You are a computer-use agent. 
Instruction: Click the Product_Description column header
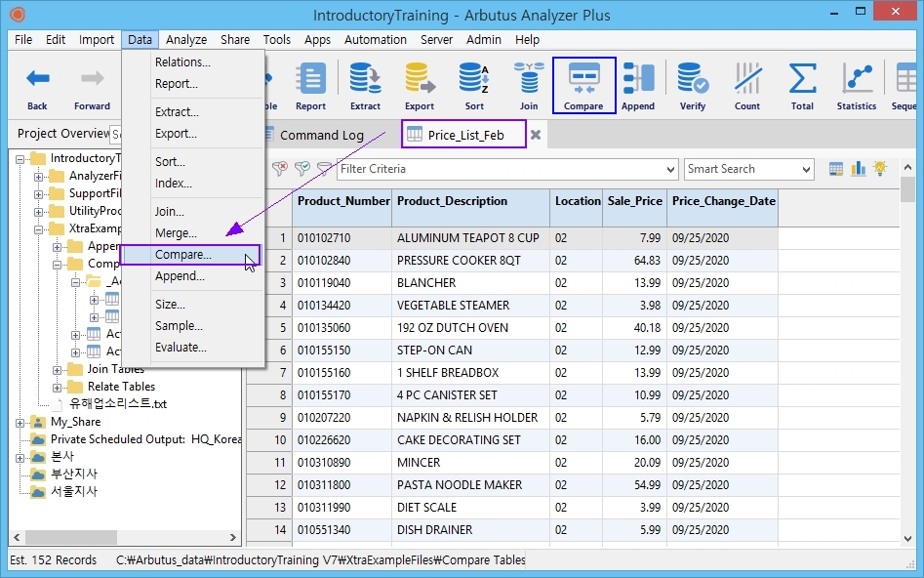coord(471,208)
